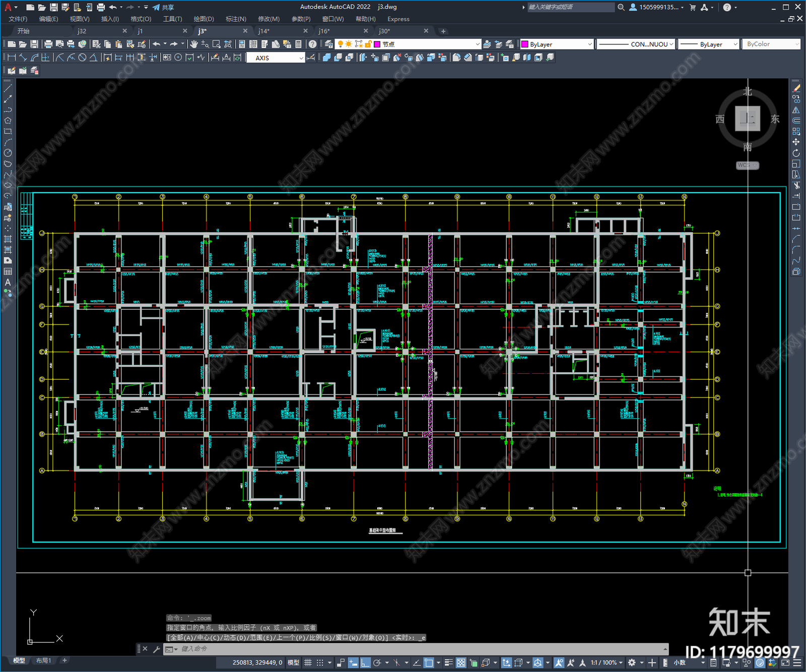The image size is (806, 672).
Task: Open the Layer Properties Manager icon
Action: (329, 44)
